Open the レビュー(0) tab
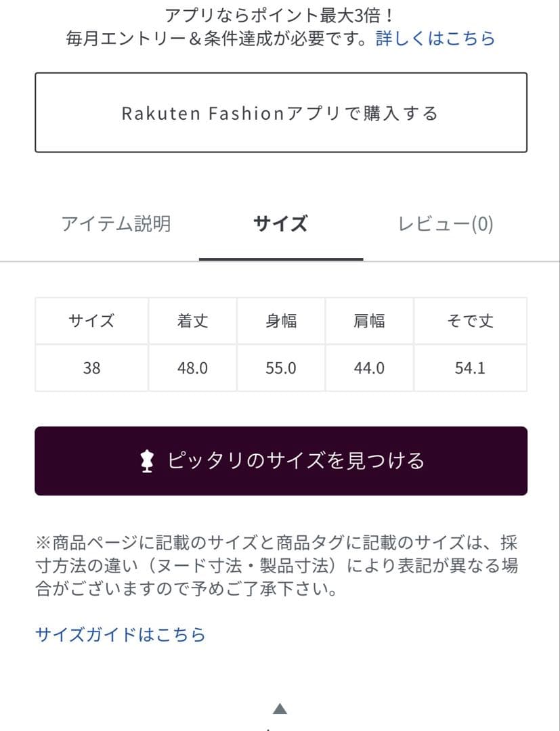 [x=446, y=223]
